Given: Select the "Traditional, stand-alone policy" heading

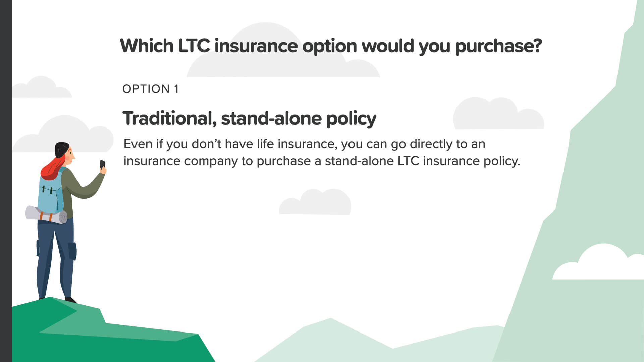Looking at the screenshot, I should pyautogui.click(x=249, y=118).
